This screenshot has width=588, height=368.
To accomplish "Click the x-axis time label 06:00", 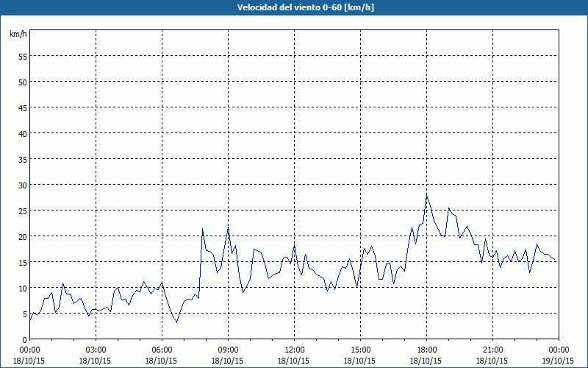I will [162, 350].
